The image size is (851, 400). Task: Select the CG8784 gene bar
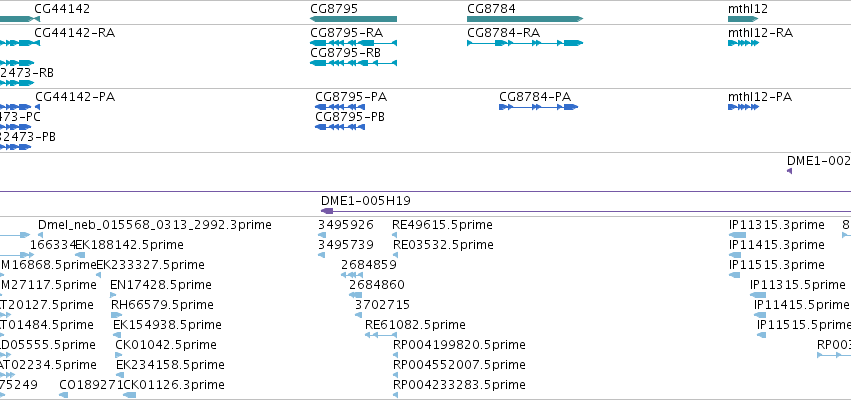525,19
